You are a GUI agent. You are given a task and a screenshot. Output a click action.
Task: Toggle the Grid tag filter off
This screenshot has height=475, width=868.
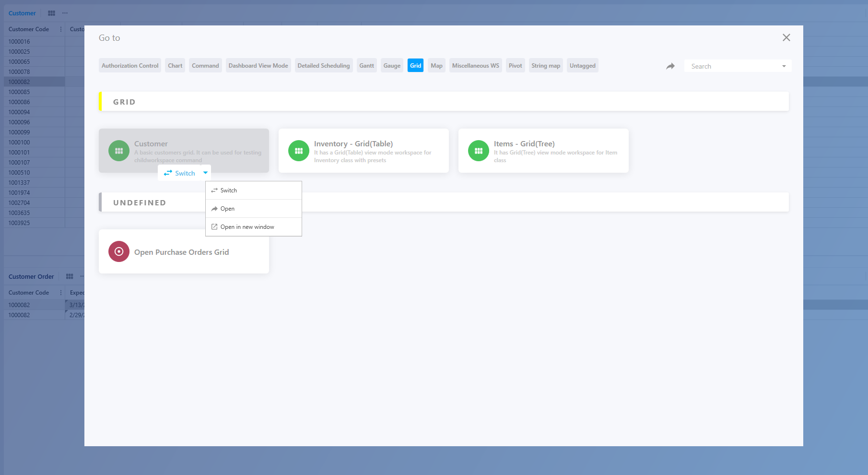(415, 65)
